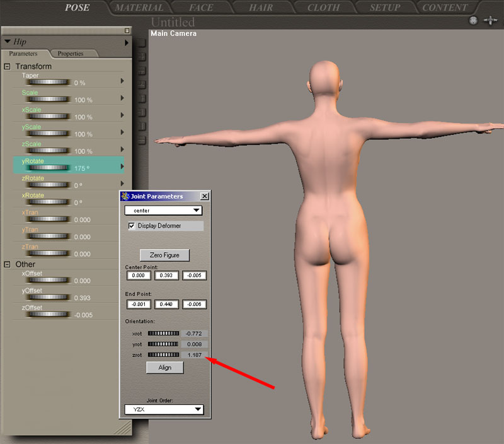Screen dimensions: 504x444
Task: Toggle the Display Deformer checkbox
Action: coord(132,226)
